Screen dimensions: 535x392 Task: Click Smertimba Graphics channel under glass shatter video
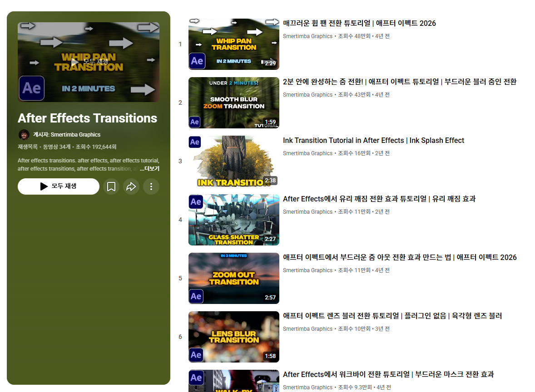(x=307, y=212)
